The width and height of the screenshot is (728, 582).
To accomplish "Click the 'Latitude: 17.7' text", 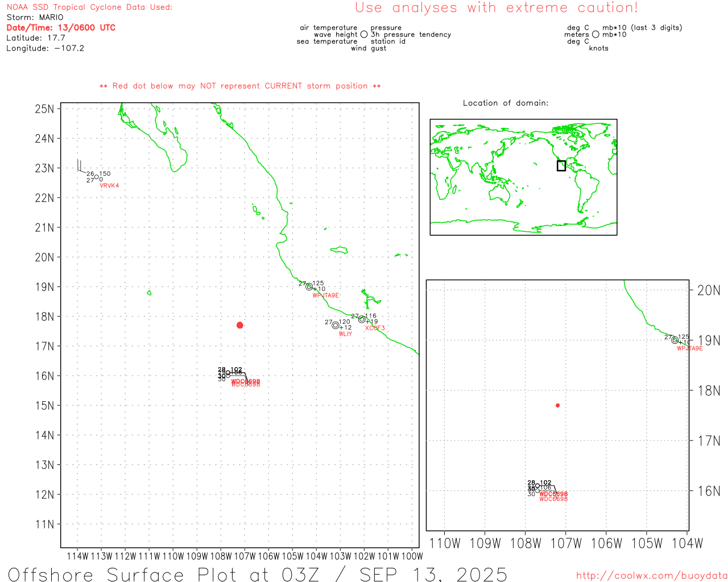I will pyautogui.click(x=36, y=38).
